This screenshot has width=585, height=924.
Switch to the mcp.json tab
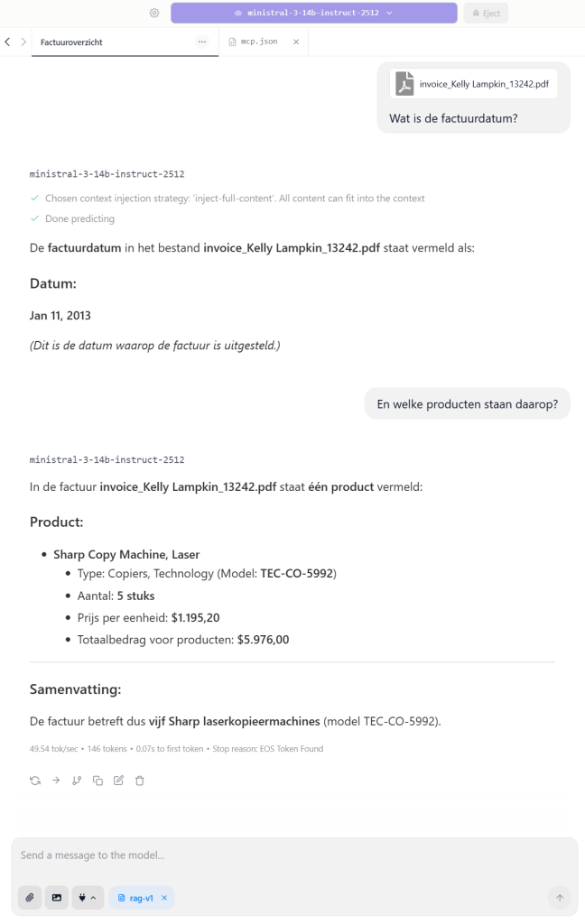(259, 42)
